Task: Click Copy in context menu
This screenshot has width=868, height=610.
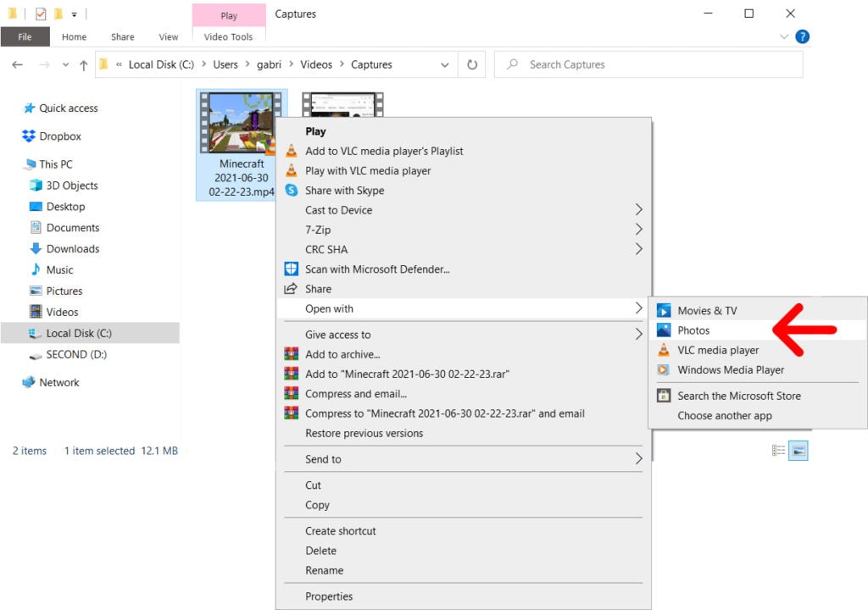Action: click(464, 505)
